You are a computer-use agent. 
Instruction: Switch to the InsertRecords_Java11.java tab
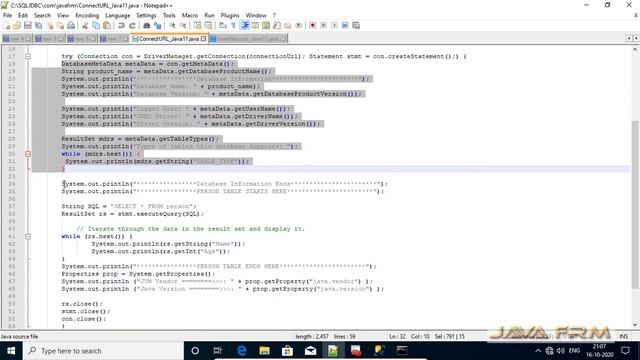(x=248, y=39)
